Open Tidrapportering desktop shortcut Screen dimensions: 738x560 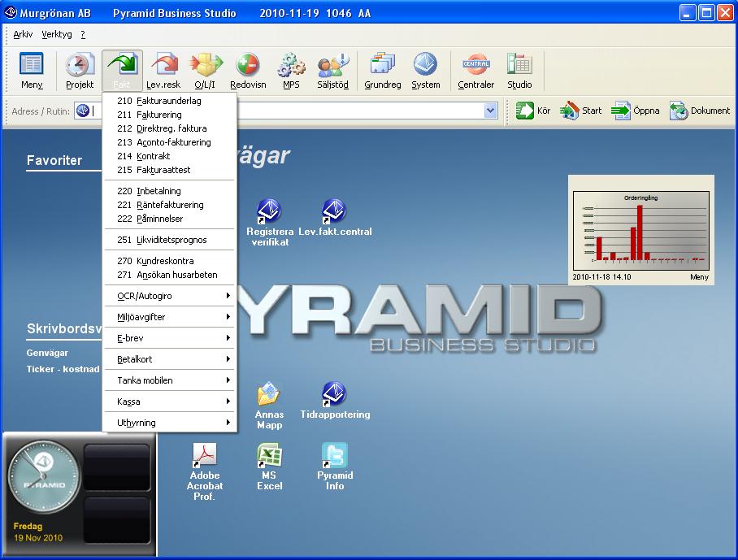335,401
